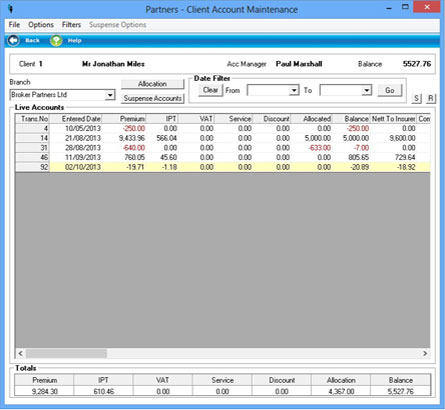The image size is (445, 410).
Task: Click the Back arrow icon
Action: click(x=14, y=41)
